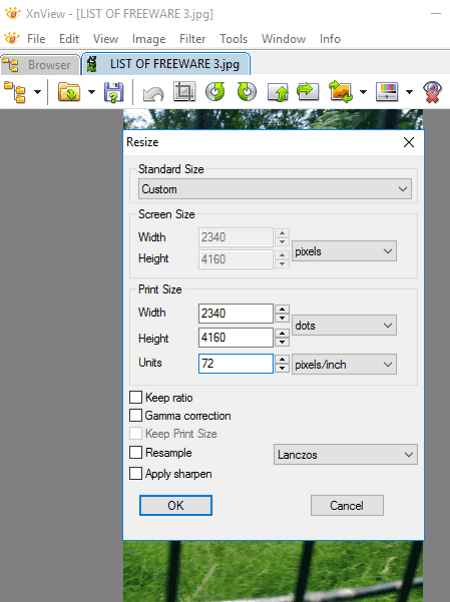This screenshot has width=450, height=602.
Task: Expand the Standard Size Custom dropdown
Action: [275, 189]
